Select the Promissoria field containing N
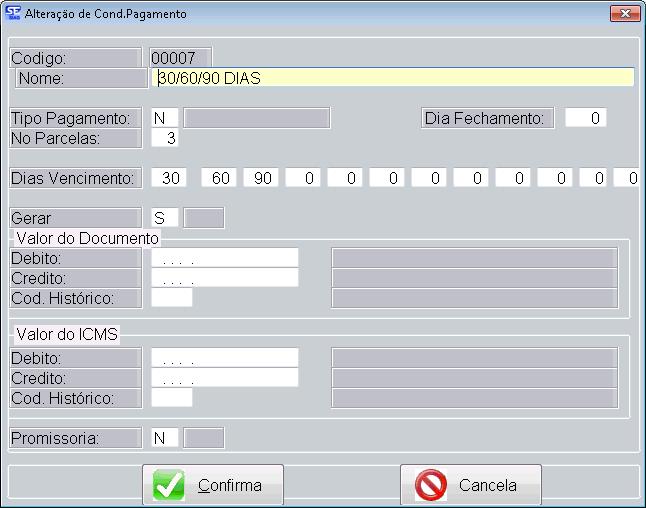The width and height of the screenshot is (646, 508). (x=165, y=438)
